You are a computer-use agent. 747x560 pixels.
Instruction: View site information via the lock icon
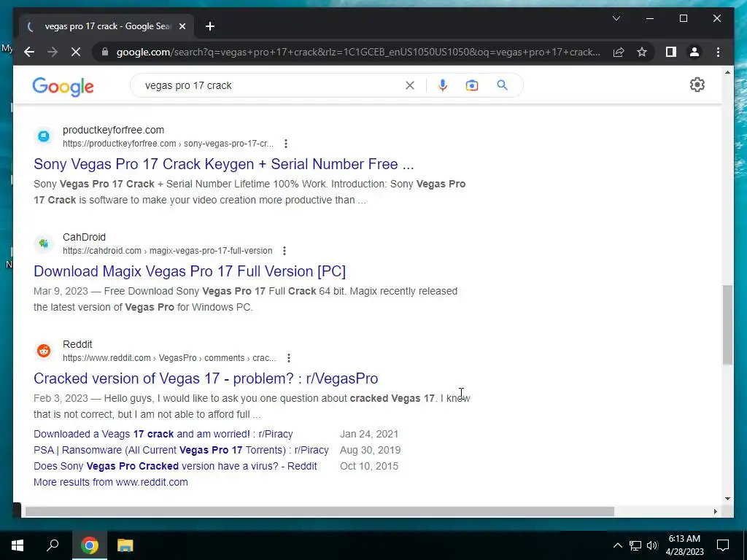[x=105, y=52]
